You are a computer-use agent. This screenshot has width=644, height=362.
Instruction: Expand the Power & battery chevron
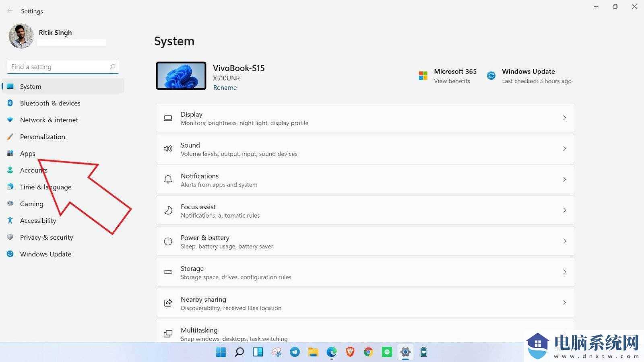565,241
